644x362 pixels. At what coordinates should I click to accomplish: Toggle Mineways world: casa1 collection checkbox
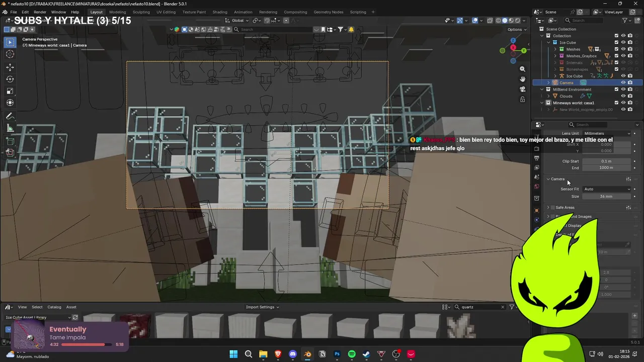[x=616, y=103]
